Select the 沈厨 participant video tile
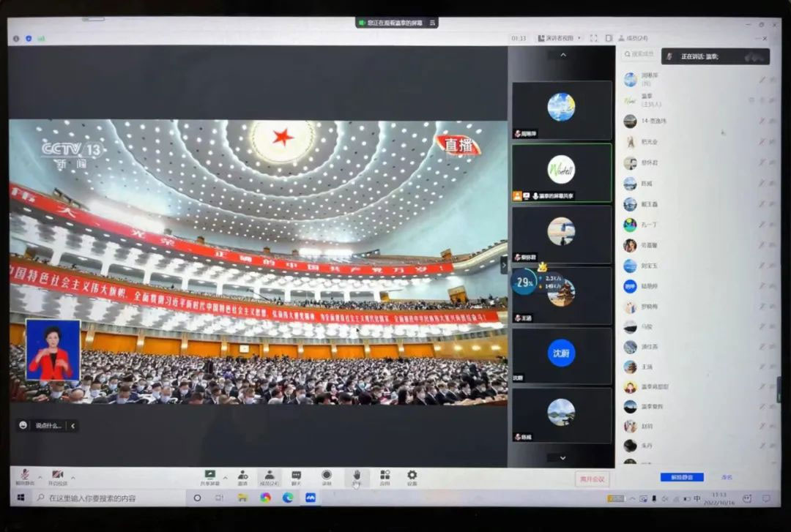The image size is (791, 532). (562, 355)
